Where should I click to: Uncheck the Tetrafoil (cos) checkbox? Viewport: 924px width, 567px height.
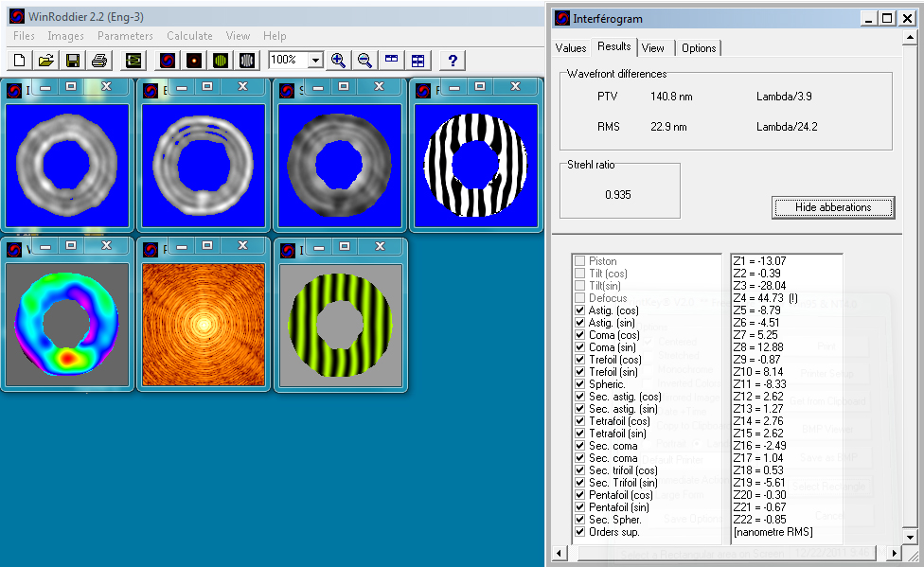[x=579, y=421]
